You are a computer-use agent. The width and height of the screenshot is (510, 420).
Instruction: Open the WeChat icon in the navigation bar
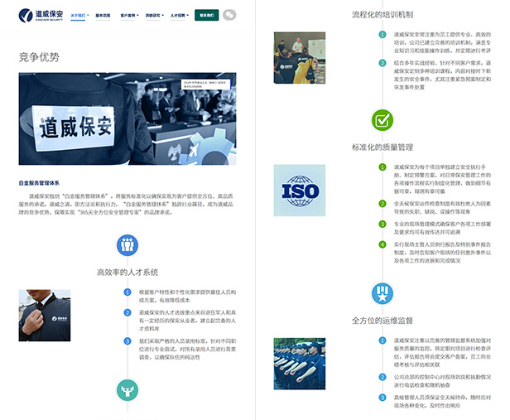point(229,15)
